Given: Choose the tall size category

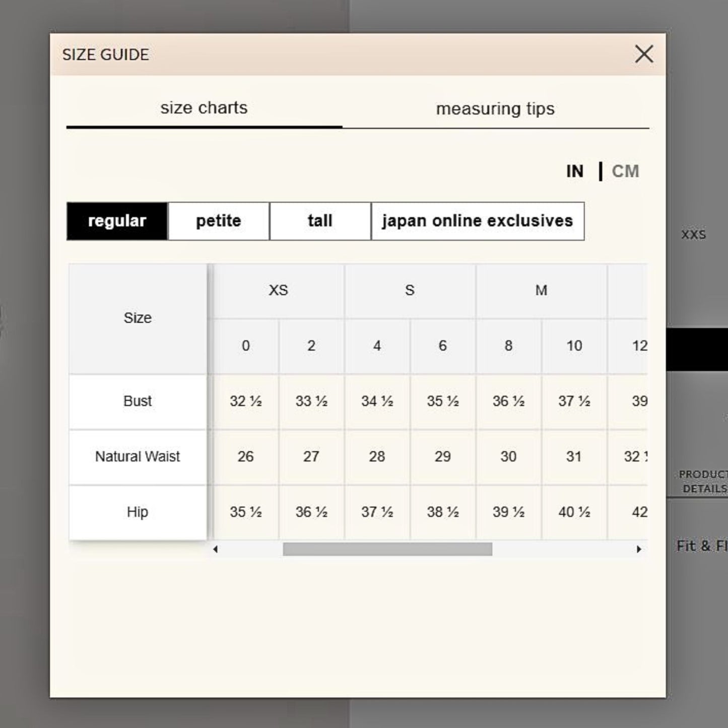Looking at the screenshot, I should tap(320, 221).
